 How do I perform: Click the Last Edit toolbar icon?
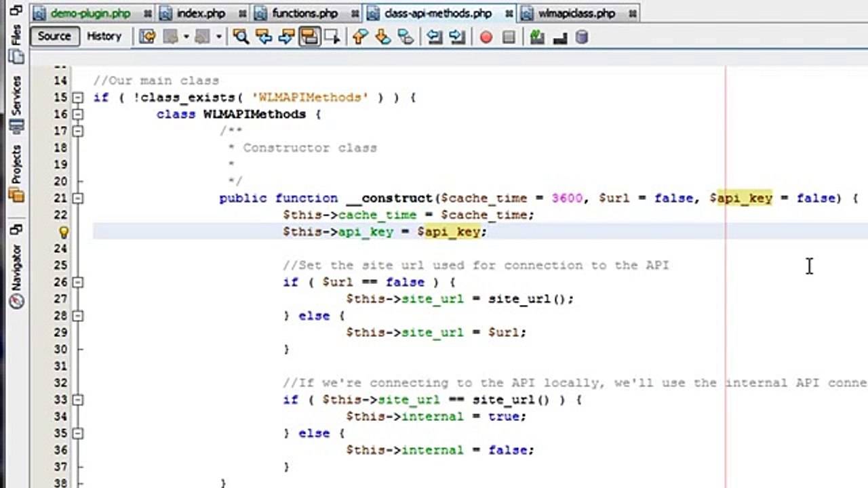[x=147, y=37]
